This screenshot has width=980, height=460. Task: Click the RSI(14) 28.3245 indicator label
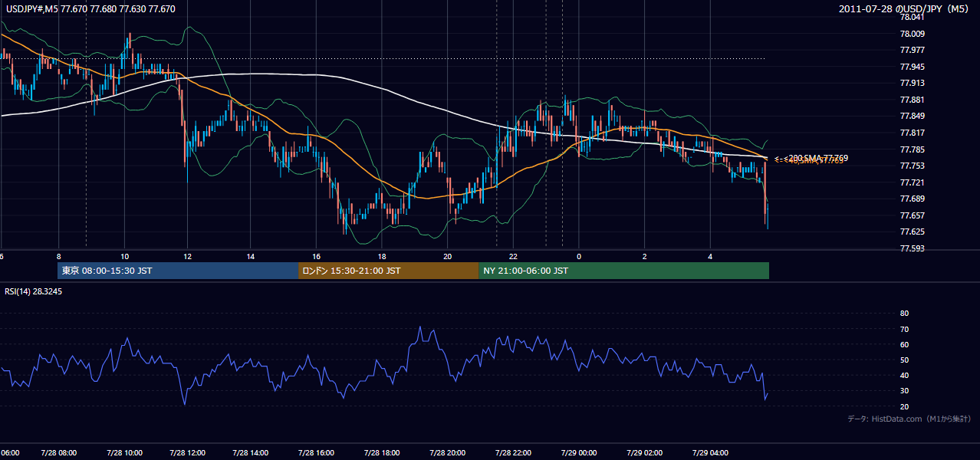[34, 291]
